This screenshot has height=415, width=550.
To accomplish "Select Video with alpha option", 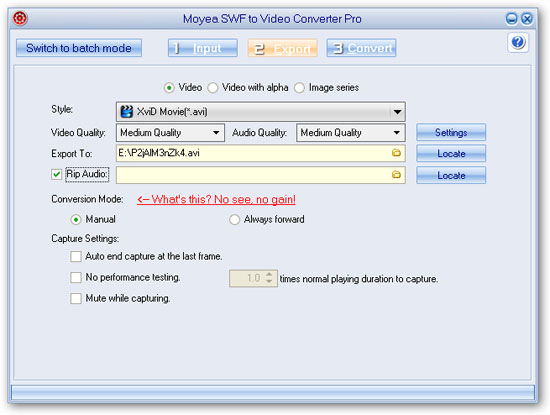I will pos(213,88).
